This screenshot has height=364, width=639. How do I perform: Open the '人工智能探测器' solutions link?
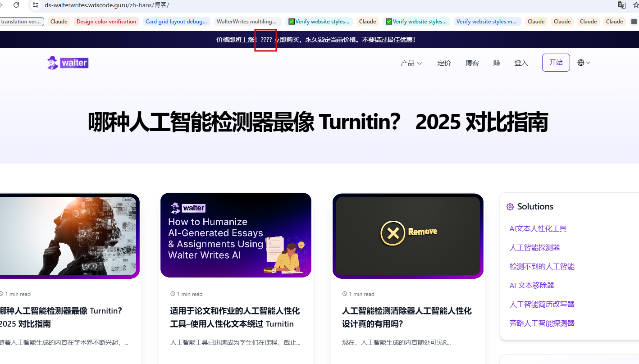(x=535, y=247)
